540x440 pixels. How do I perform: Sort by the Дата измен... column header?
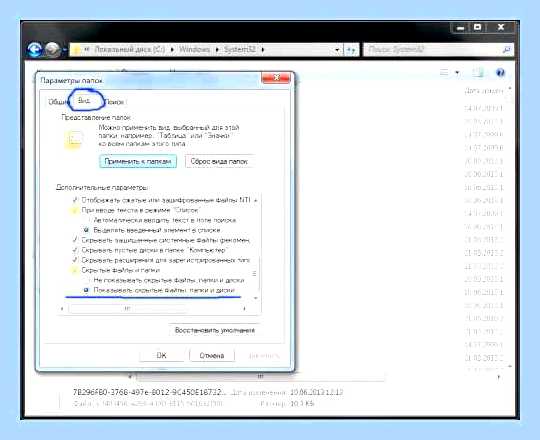[x=484, y=91]
